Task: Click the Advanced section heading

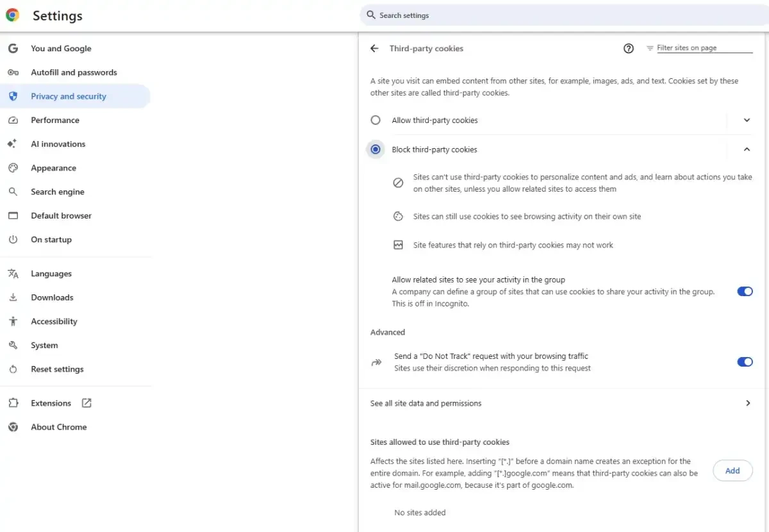Action: point(388,332)
